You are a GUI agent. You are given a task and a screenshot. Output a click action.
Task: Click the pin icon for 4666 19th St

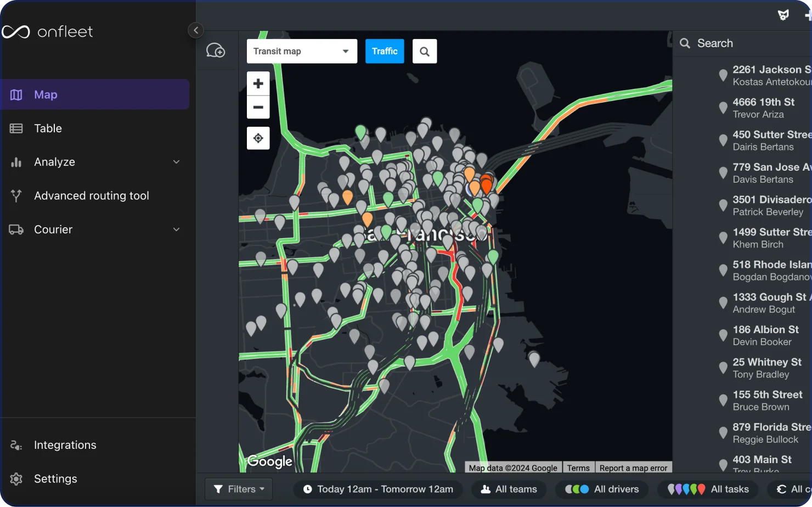[723, 108]
